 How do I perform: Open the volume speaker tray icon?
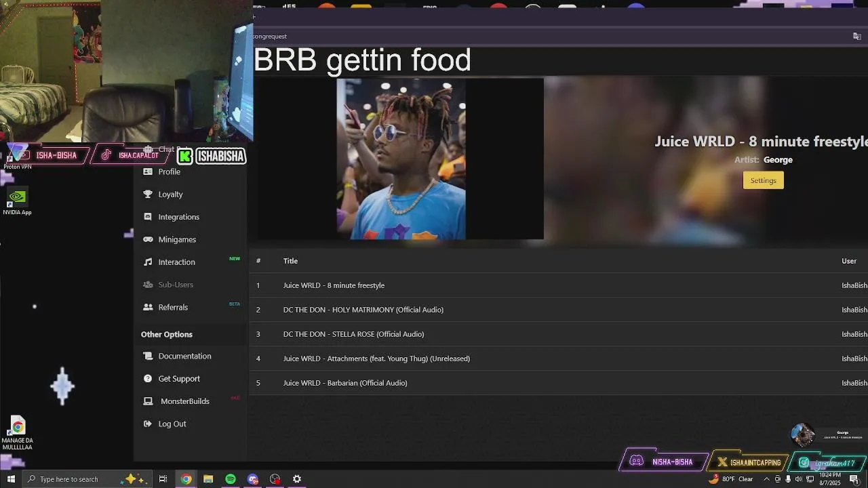(798, 479)
